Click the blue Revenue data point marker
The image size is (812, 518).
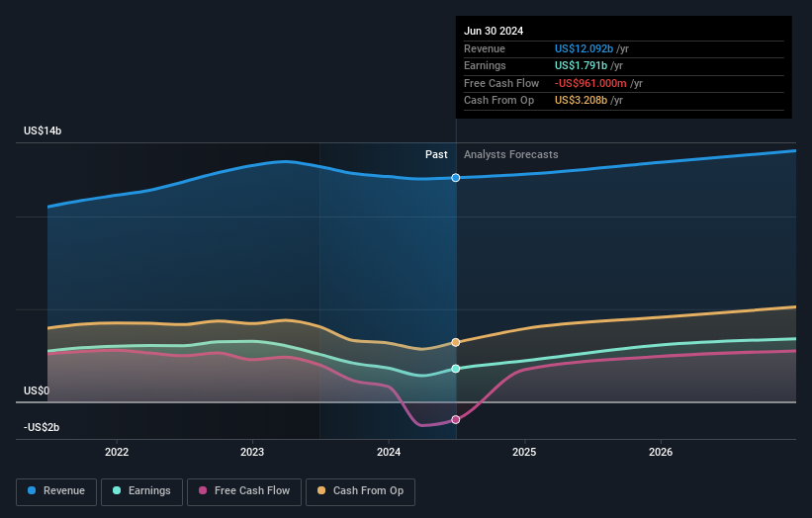point(456,178)
